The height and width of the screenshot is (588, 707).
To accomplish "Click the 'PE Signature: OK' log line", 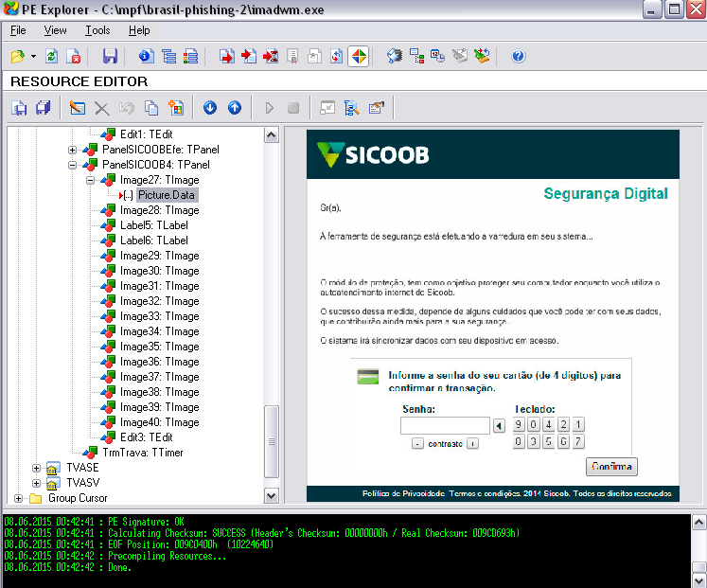I will click(94, 522).
